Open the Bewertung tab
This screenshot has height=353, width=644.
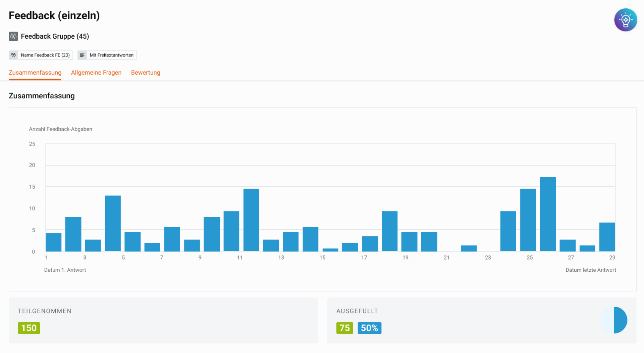click(146, 73)
